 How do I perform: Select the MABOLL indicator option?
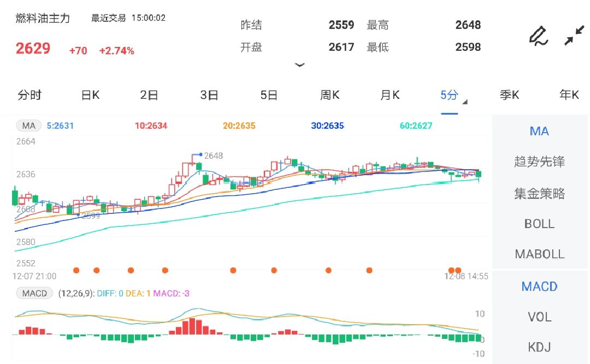point(540,254)
